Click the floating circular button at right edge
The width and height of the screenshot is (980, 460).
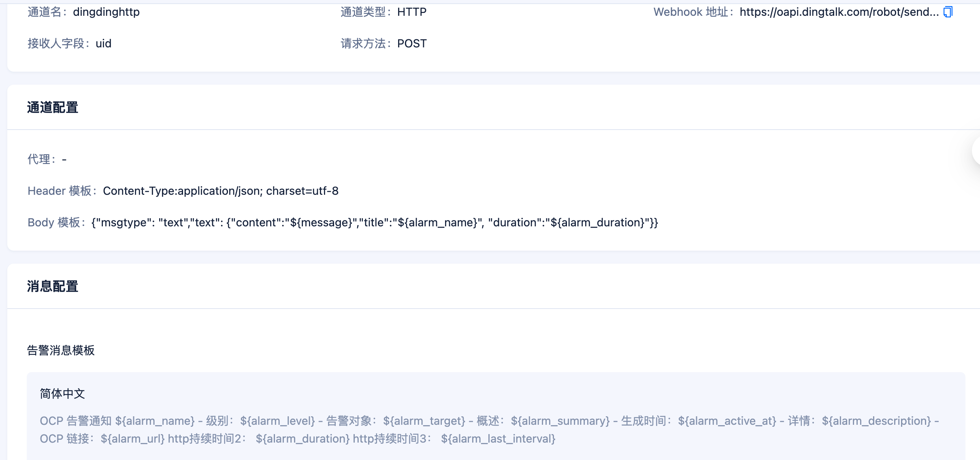tap(976, 151)
